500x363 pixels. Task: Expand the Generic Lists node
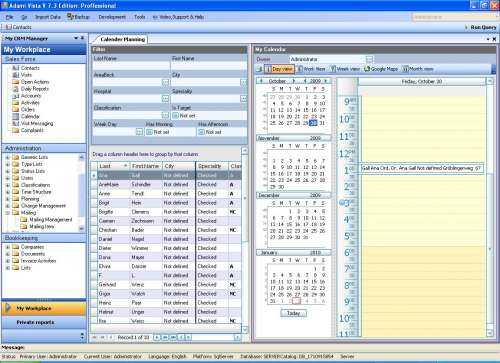[7, 157]
